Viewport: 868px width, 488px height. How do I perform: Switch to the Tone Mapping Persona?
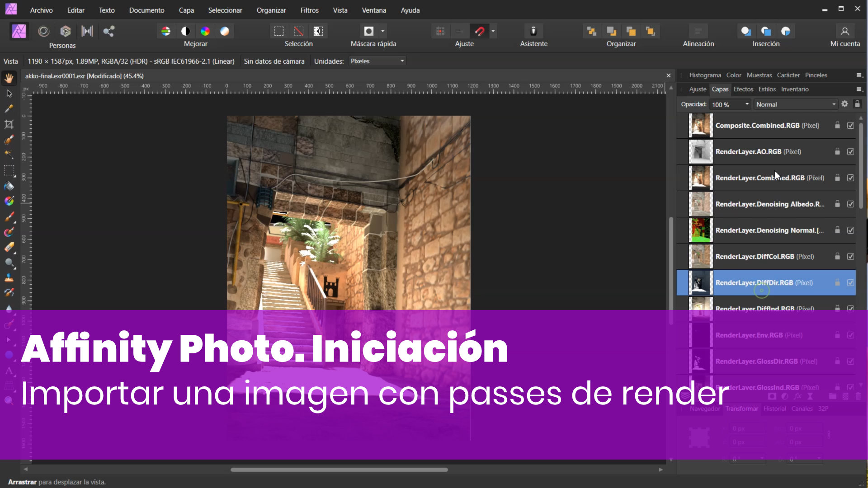(87, 31)
